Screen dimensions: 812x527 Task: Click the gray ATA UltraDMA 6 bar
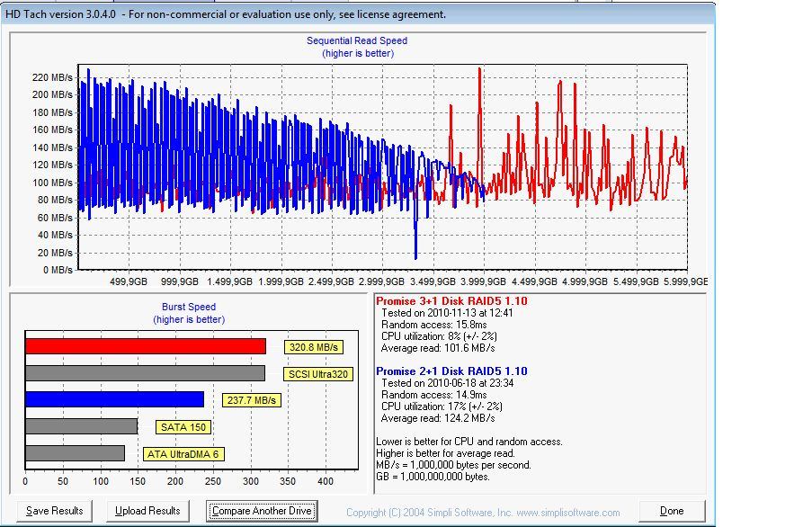coord(76,453)
